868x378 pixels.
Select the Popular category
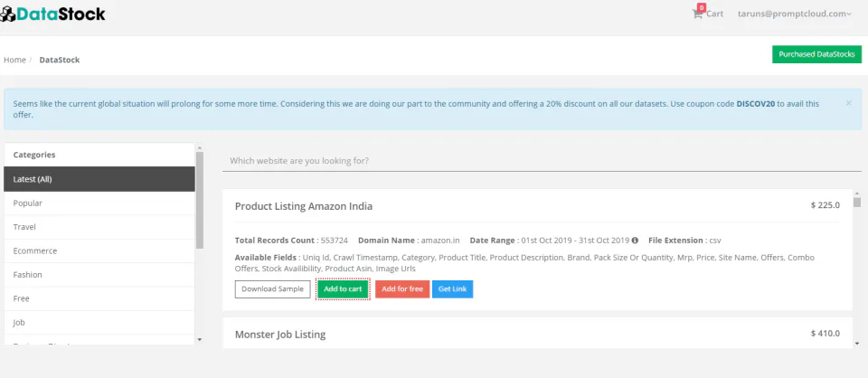coord(99,203)
